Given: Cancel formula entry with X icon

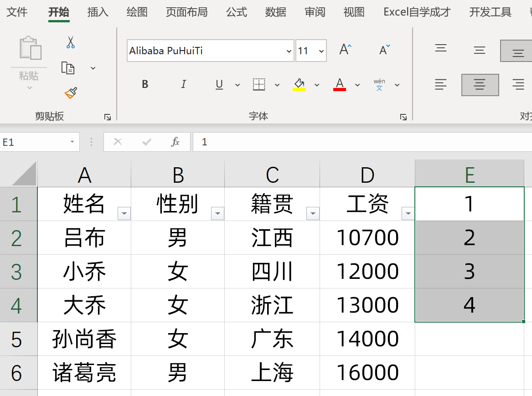Looking at the screenshot, I should point(118,142).
